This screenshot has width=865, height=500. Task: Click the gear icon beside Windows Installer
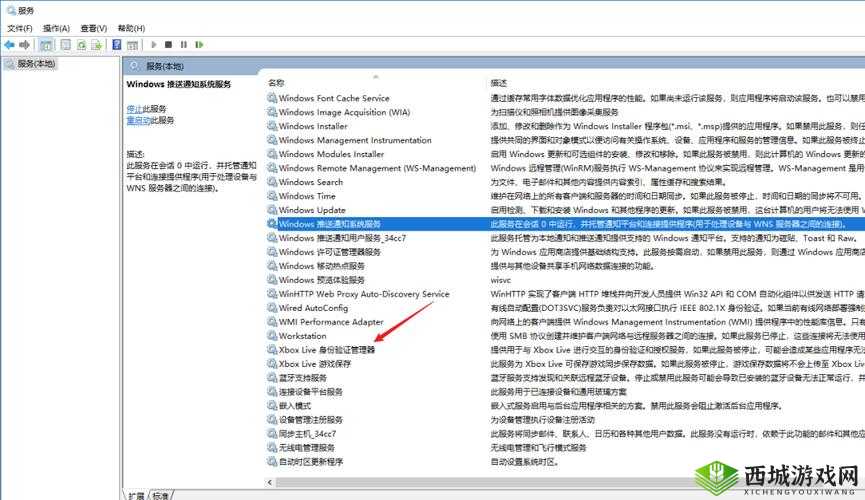tap(272, 126)
